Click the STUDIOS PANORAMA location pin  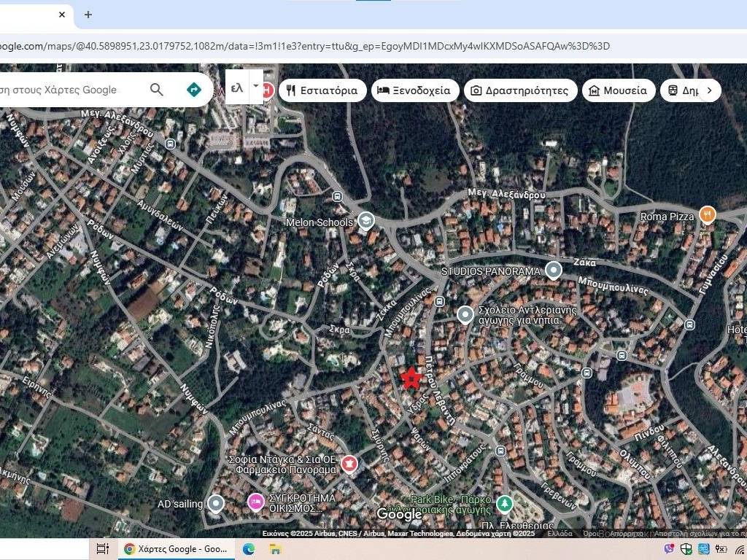pos(554,271)
